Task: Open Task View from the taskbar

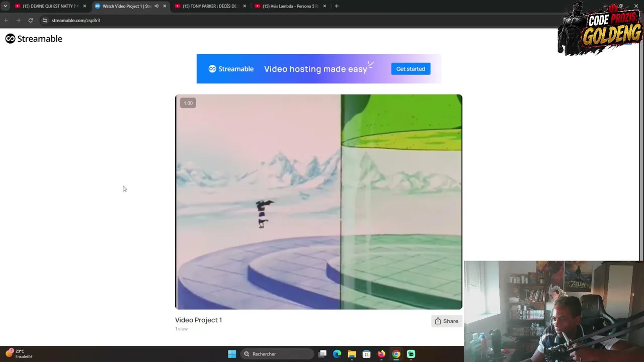Action: click(323, 354)
